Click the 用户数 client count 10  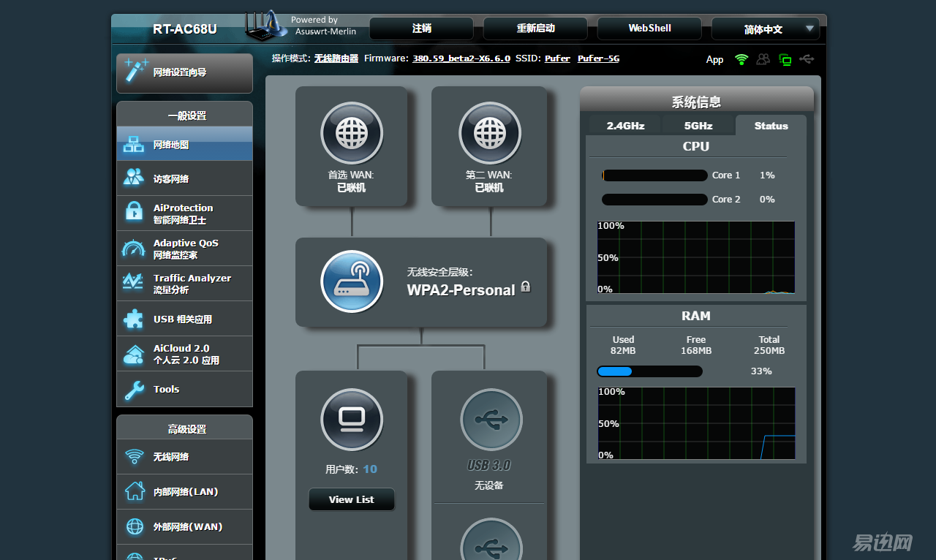[x=370, y=469]
